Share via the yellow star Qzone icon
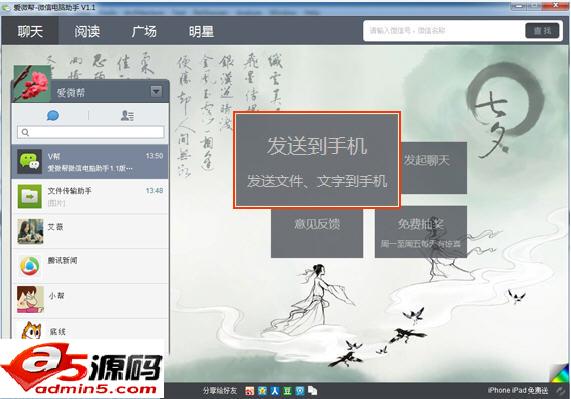The height and width of the screenshot is (399, 571). click(262, 391)
